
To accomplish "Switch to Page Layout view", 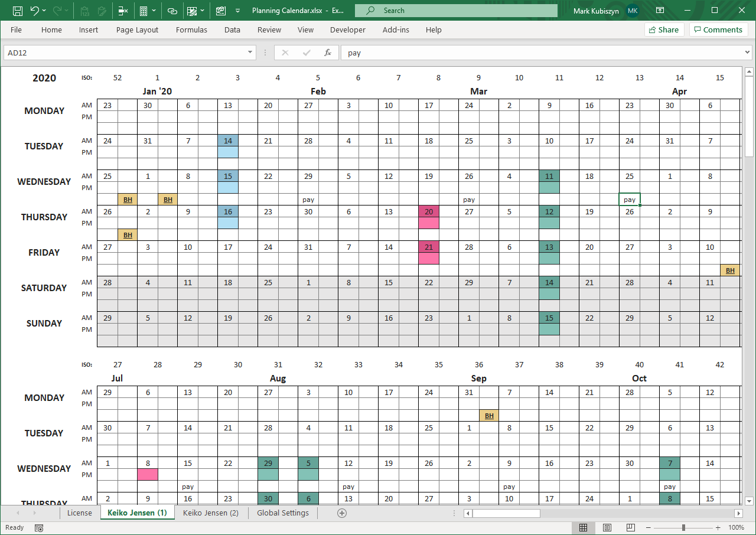I will pyautogui.click(x=607, y=528).
